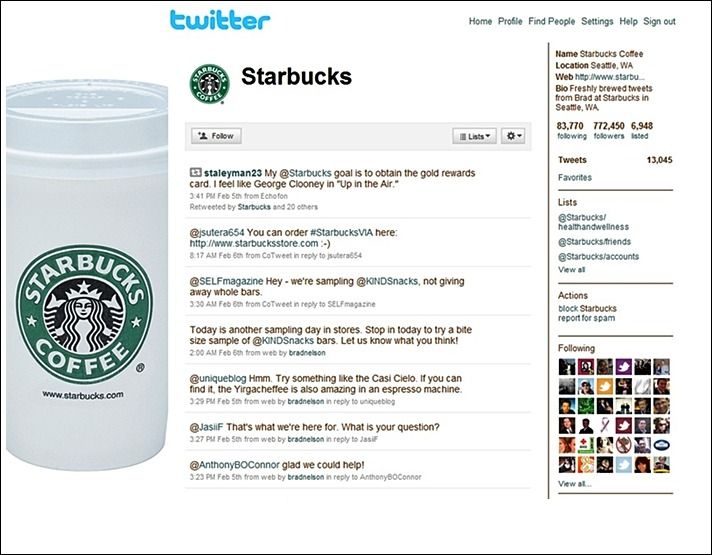Open the @Starbucks/friends list
The height and width of the screenshot is (555, 712).
coord(594,242)
